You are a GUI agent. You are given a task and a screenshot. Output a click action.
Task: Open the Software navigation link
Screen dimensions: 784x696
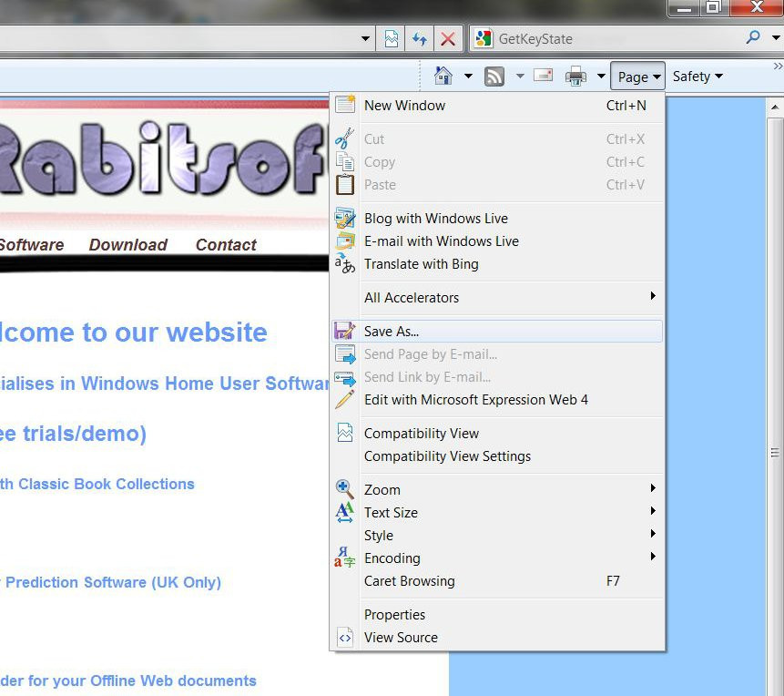point(32,245)
